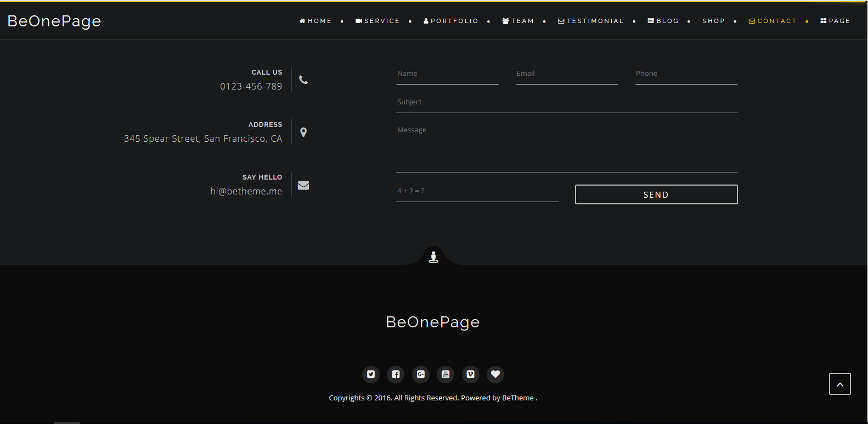Click the hi@betheme.me email link
The width and height of the screenshot is (868, 424).
(246, 191)
